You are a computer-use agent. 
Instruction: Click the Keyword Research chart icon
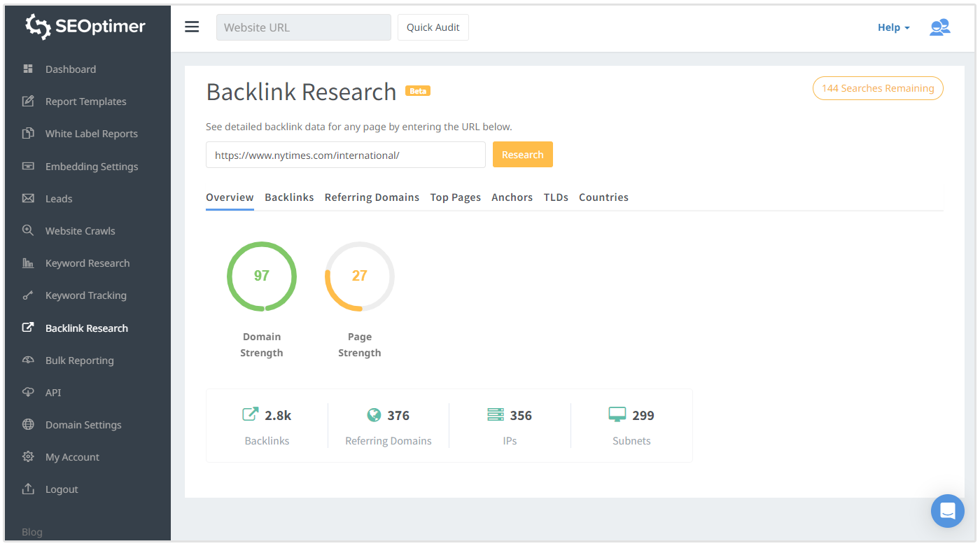pos(28,263)
